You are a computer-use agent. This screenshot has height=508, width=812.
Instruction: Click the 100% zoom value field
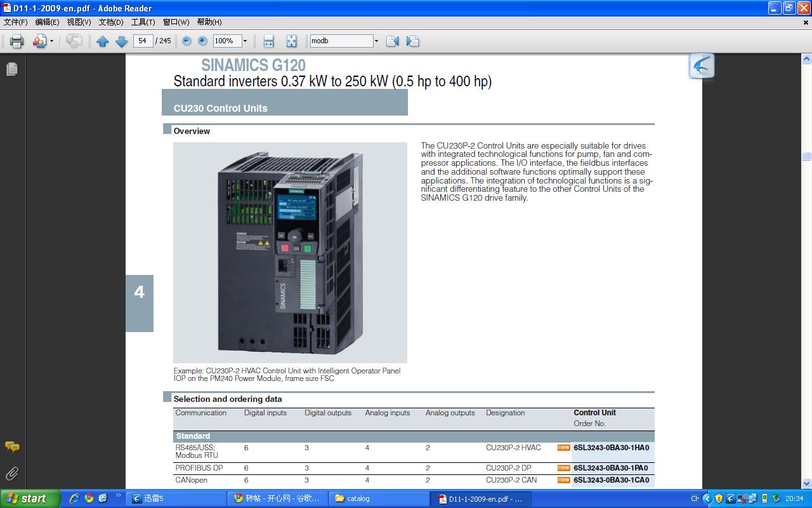[x=226, y=41]
